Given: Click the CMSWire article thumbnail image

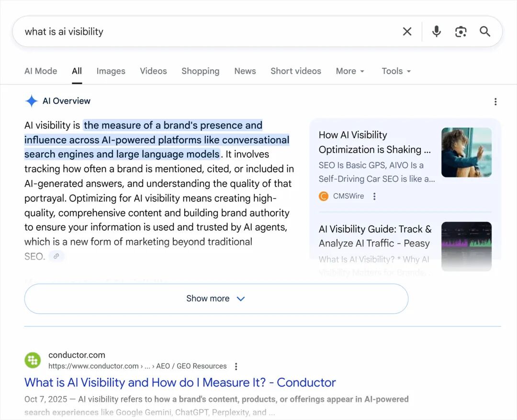Looking at the screenshot, I should pos(466,152).
